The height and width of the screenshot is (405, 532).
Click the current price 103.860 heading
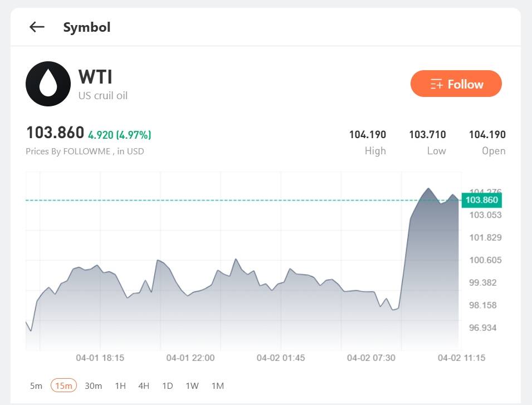coord(55,133)
